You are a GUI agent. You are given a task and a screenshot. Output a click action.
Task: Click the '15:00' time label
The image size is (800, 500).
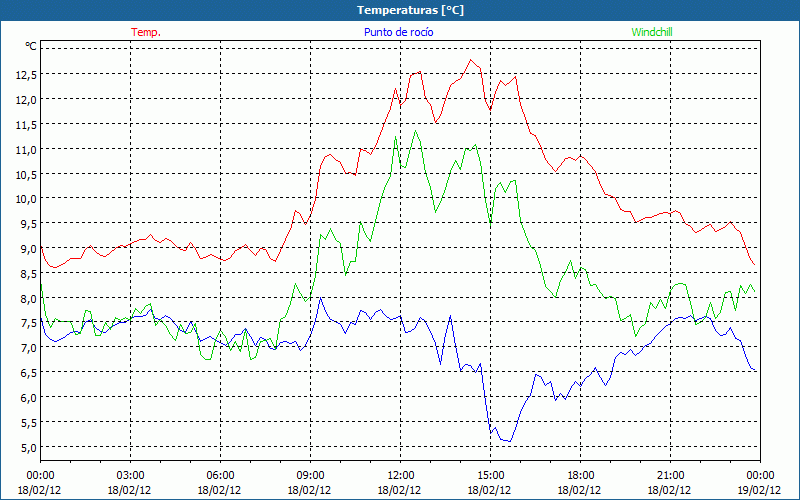pos(490,476)
